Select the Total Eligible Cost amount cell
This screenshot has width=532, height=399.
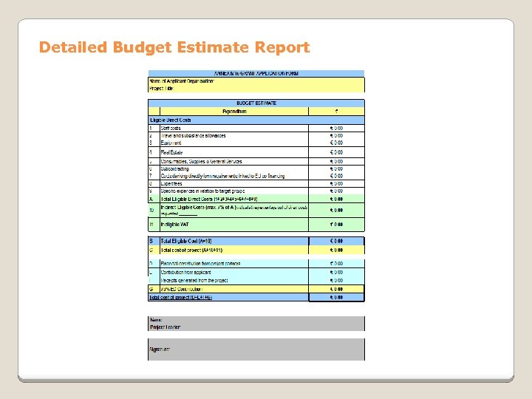336,241
